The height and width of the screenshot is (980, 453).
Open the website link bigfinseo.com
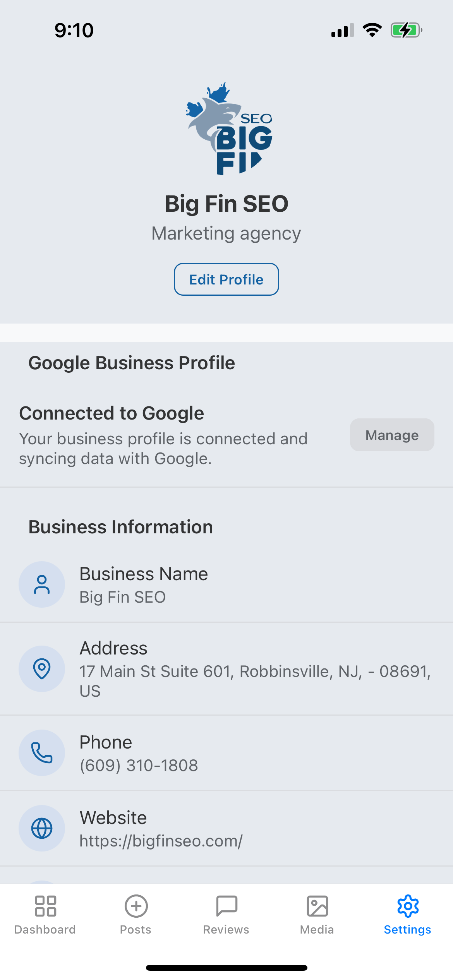pyautogui.click(x=161, y=841)
